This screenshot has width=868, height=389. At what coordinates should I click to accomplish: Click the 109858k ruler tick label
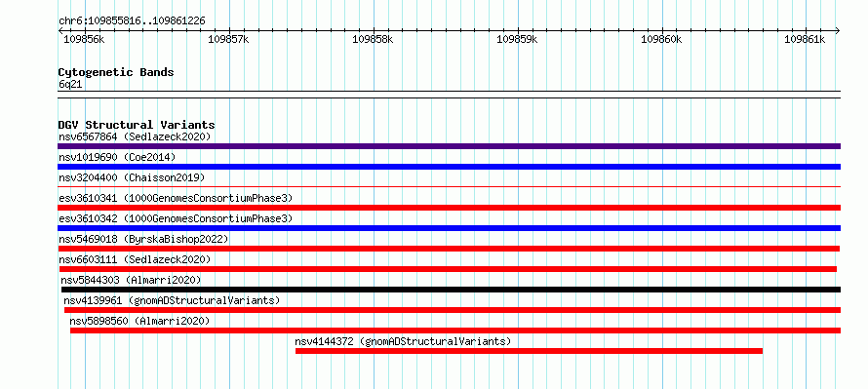click(x=373, y=39)
